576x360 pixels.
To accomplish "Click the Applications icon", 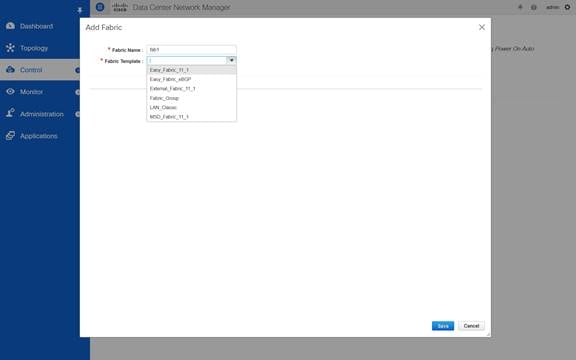I will 10,136.
